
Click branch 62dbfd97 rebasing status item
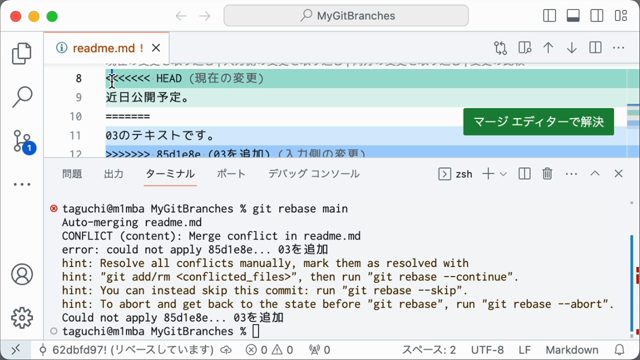click(x=126, y=350)
